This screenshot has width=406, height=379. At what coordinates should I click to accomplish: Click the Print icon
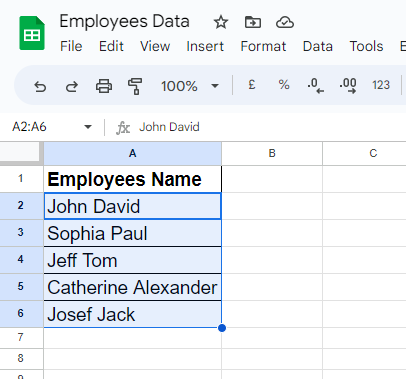pos(104,86)
